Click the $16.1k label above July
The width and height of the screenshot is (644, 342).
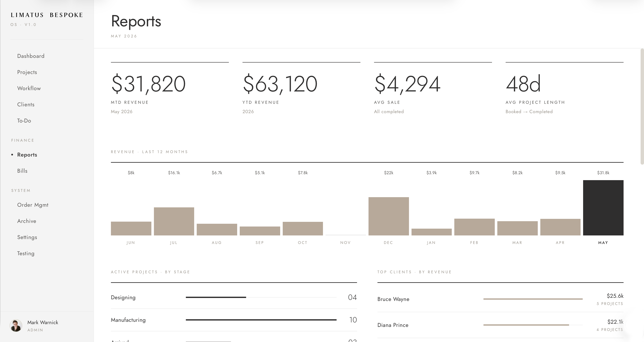(x=174, y=173)
